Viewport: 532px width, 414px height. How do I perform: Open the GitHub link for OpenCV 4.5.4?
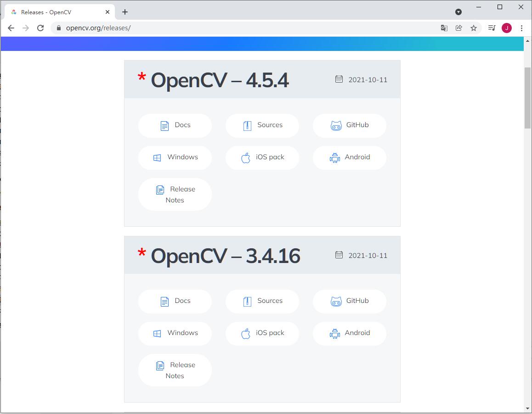[x=350, y=125]
